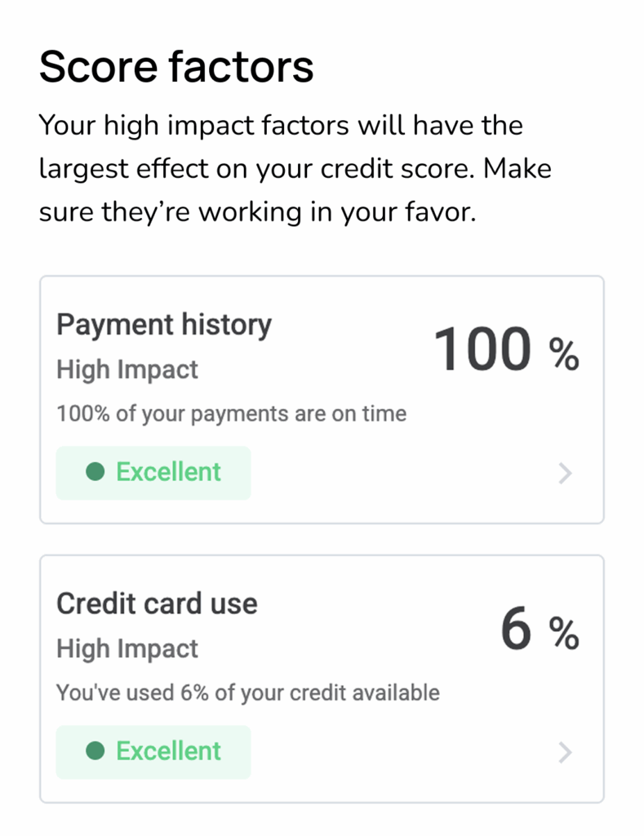Click empty space inside the Credit card use card
The width and height of the screenshot is (644, 836).
(392, 753)
